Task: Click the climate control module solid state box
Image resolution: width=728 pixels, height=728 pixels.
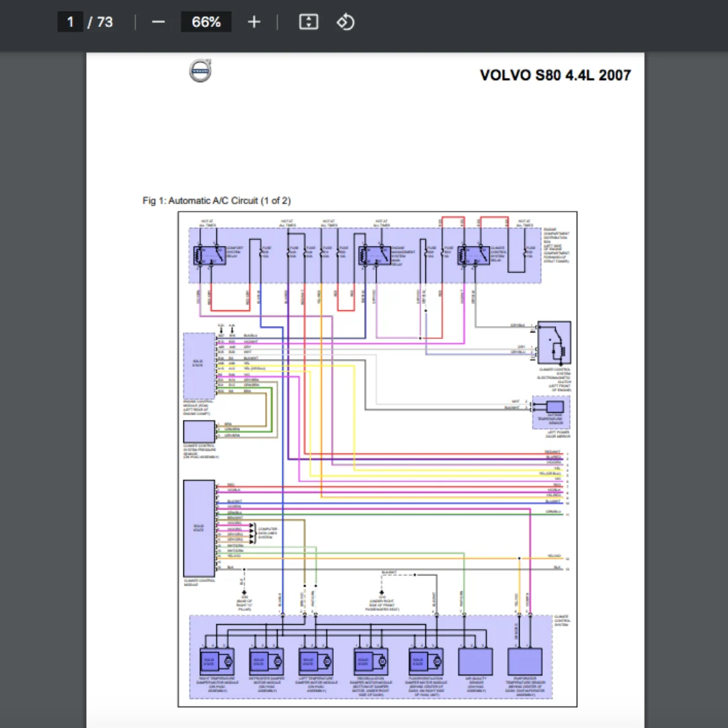Action: click(x=199, y=528)
